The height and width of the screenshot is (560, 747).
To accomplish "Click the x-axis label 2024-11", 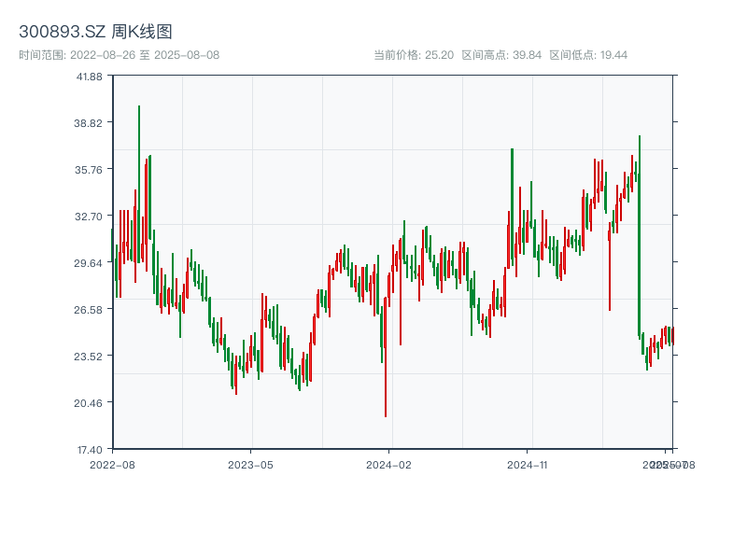I will 527,465.
